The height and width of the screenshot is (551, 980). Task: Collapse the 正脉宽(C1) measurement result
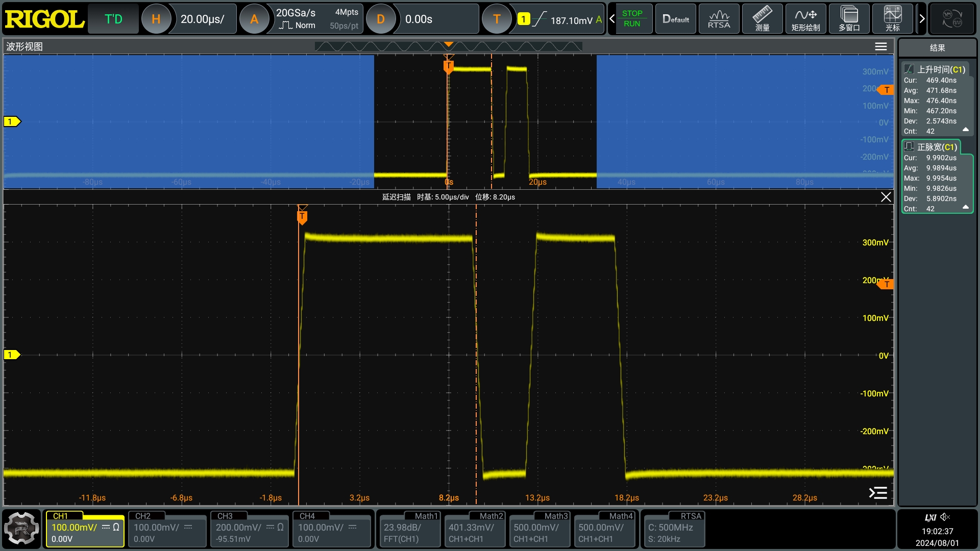pyautogui.click(x=966, y=207)
